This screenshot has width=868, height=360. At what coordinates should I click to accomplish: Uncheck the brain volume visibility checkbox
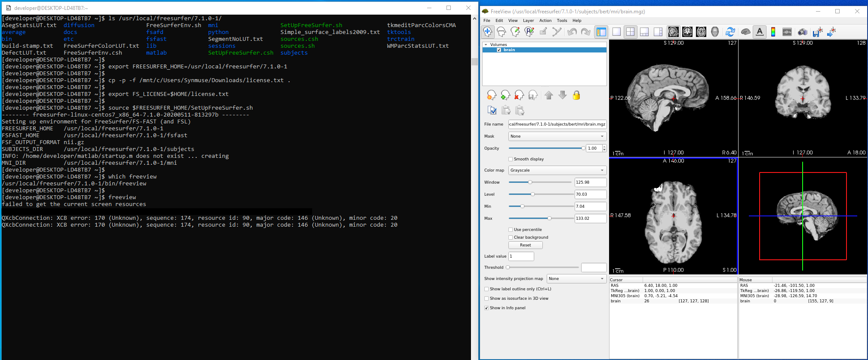point(499,50)
